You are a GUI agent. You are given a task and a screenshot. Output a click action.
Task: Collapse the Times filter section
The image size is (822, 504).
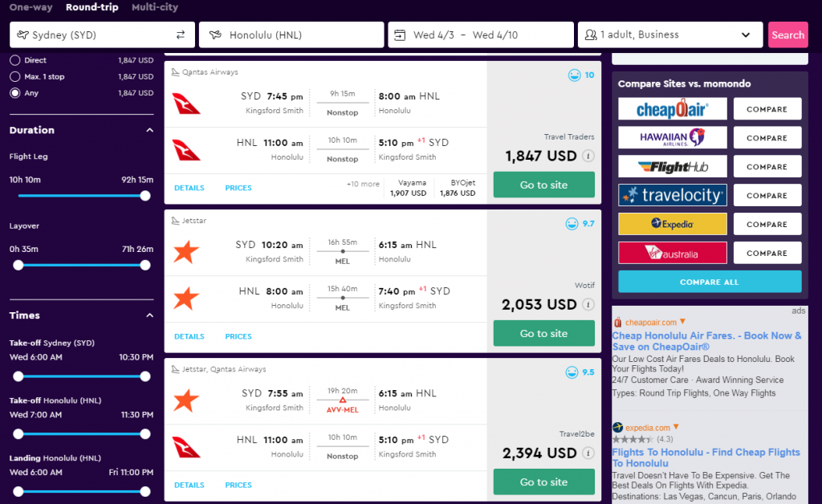[149, 315]
